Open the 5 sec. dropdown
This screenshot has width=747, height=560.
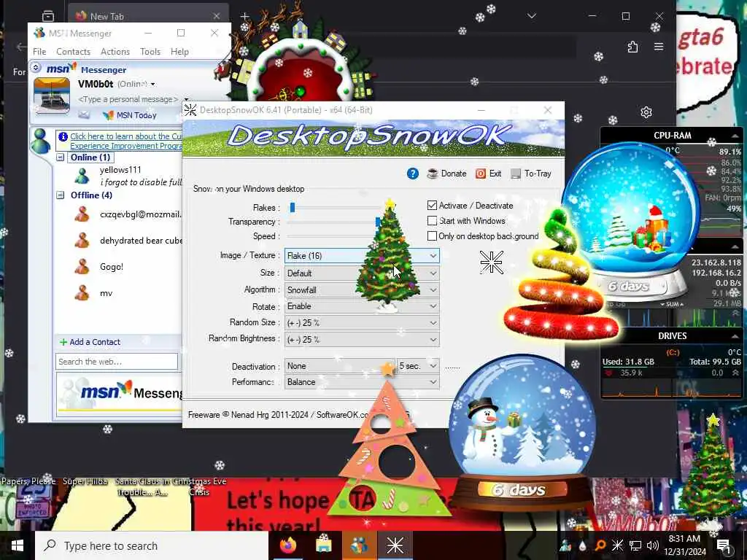click(x=418, y=366)
